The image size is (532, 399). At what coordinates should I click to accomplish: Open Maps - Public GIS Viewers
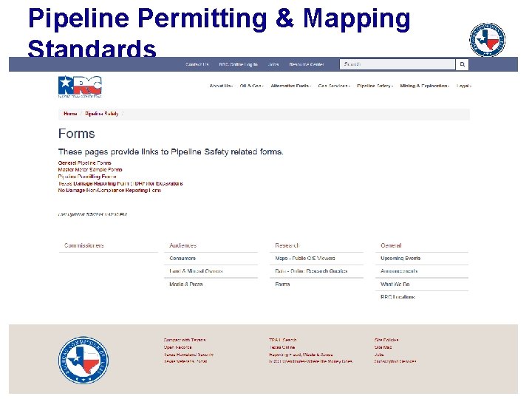[x=305, y=258]
